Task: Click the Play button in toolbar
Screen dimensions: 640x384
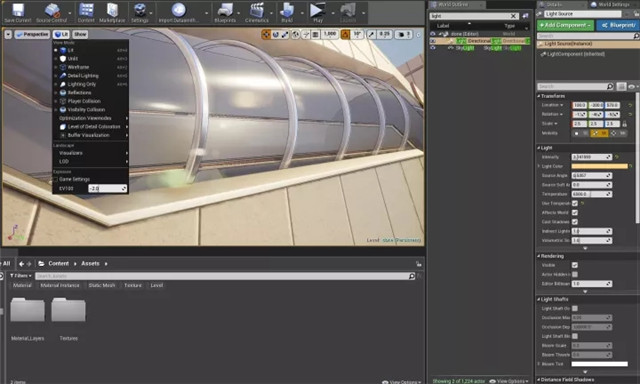Action: point(318,12)
